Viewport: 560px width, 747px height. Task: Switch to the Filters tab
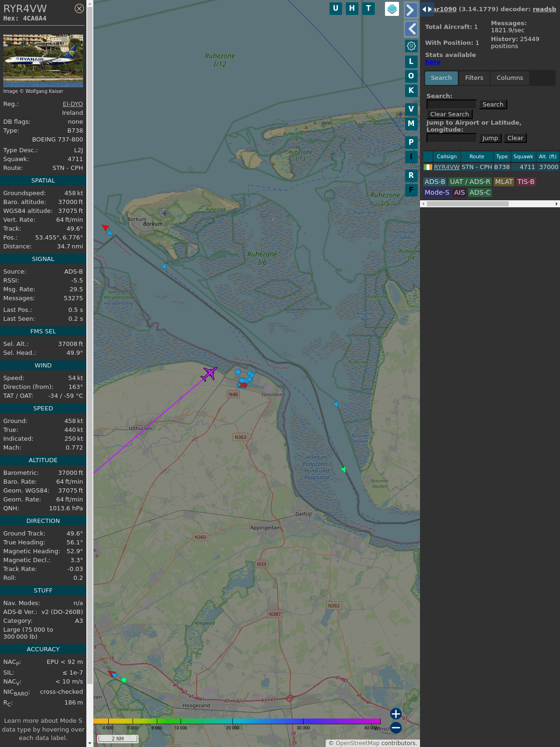point(474,78)
